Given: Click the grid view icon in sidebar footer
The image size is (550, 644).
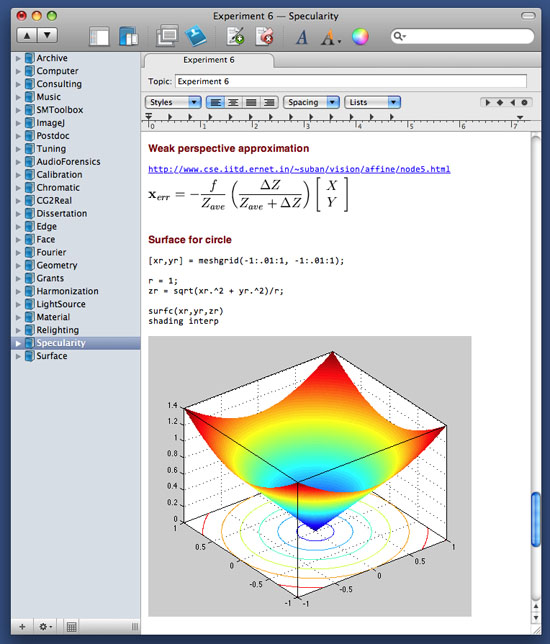Looking at the screenshot, I should 71,627.
